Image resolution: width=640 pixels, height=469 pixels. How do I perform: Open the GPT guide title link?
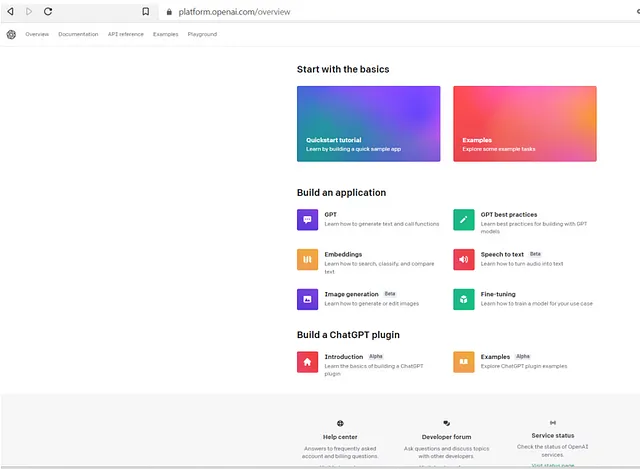tap(331, 214)
